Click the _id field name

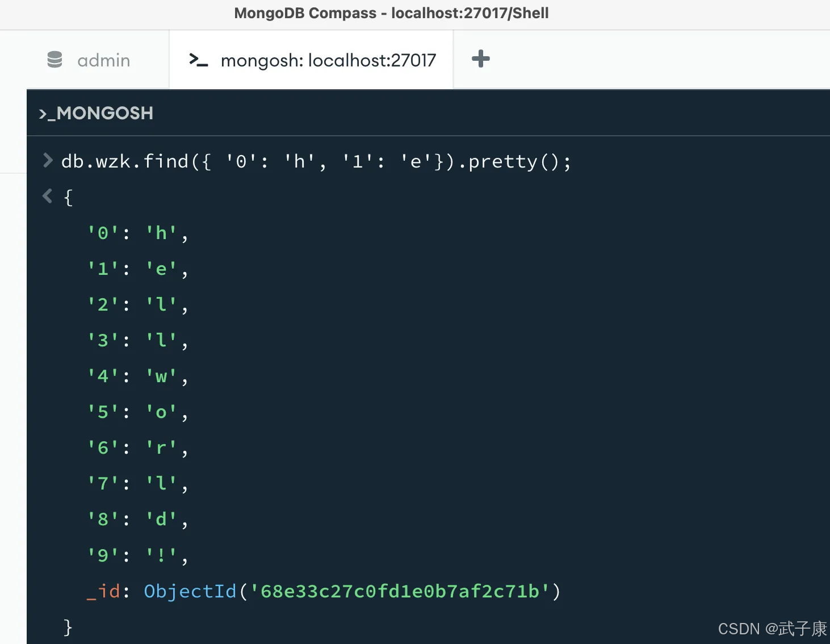[x=103, y=592]
